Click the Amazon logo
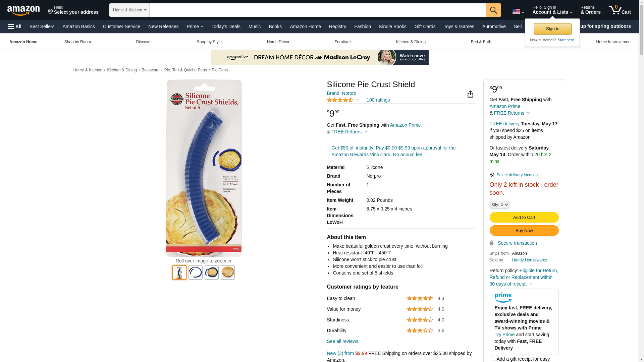This screenshot has height=362, width=644. [x=23, y=10]
